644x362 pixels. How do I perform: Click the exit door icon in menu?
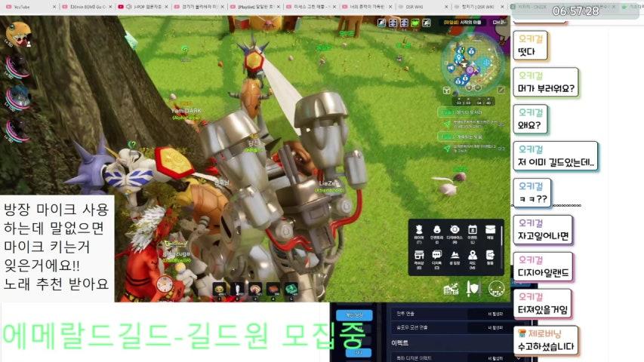tap(491, 256)
